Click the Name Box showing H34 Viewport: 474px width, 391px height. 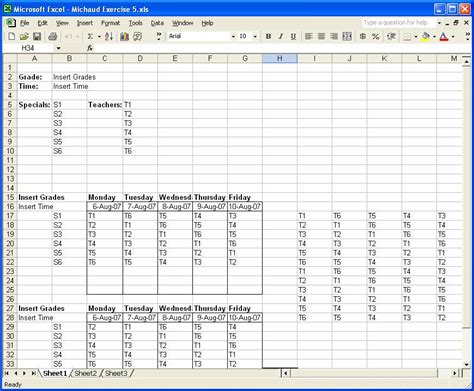(x=28, y=48)
